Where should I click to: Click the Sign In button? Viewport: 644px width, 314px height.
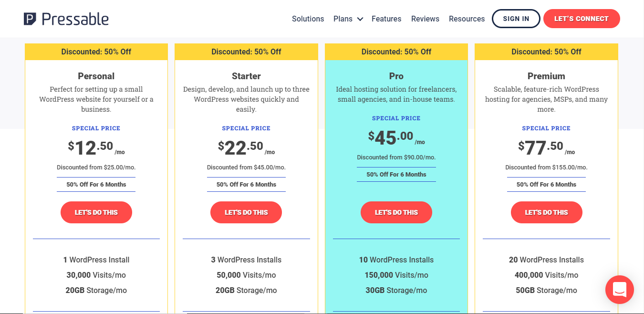516,19
